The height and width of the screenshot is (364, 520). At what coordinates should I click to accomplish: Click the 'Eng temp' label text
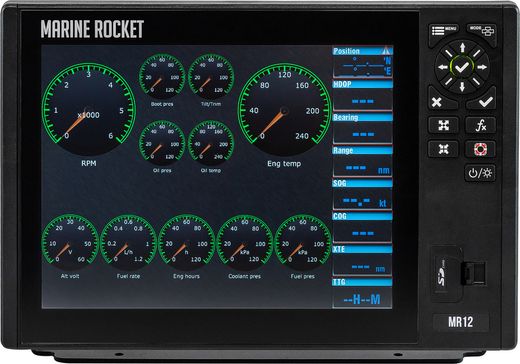284,164
